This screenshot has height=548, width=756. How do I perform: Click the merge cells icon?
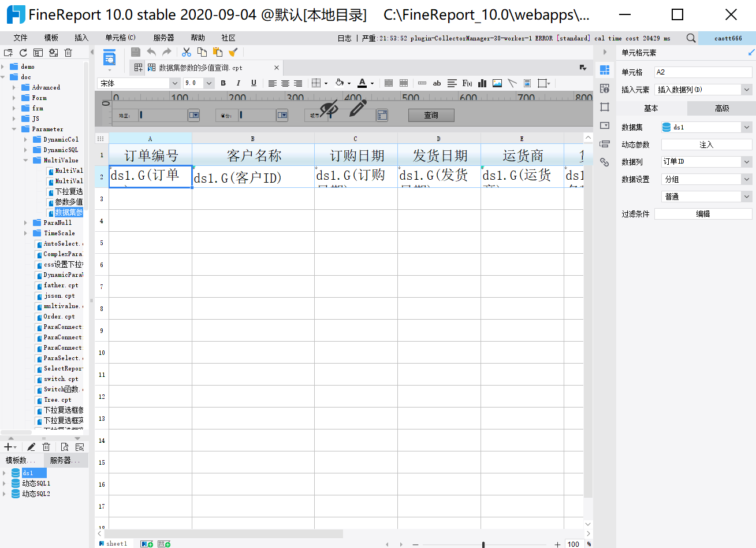[x=389, y=83]
